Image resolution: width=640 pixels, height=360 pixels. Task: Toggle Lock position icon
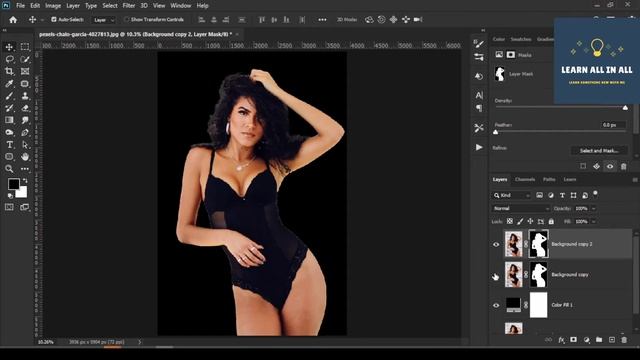530,221
